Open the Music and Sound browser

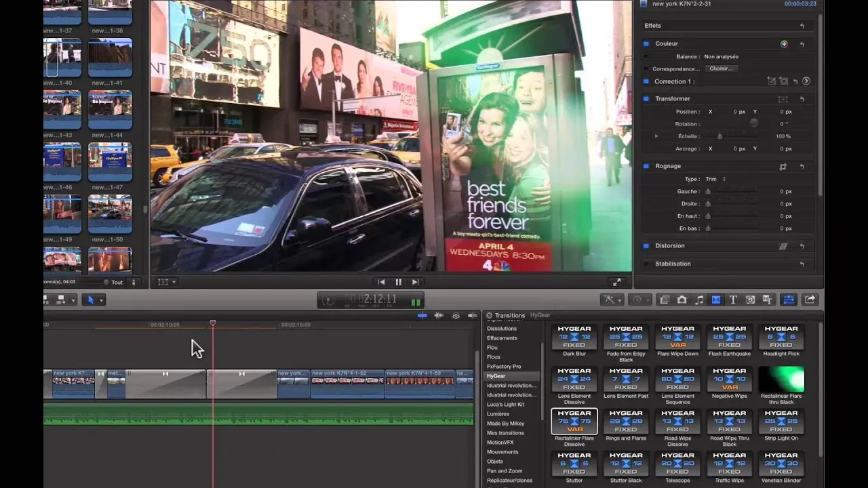point(699,300)
